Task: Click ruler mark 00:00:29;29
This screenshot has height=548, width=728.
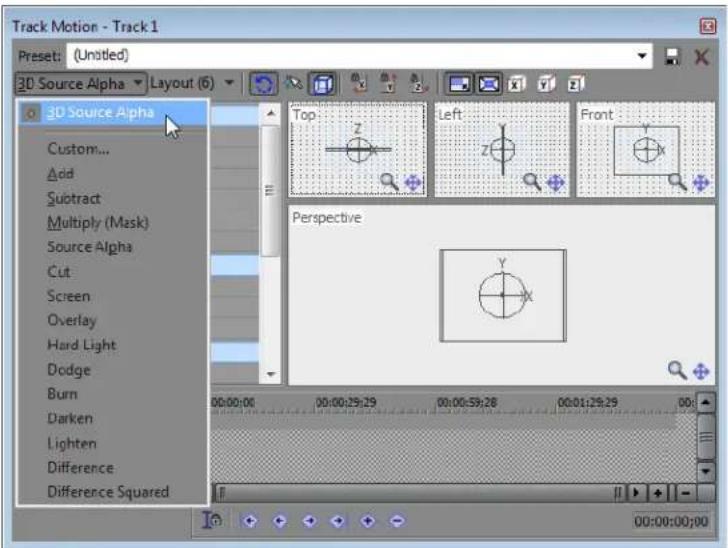Action: coord(346,402)
